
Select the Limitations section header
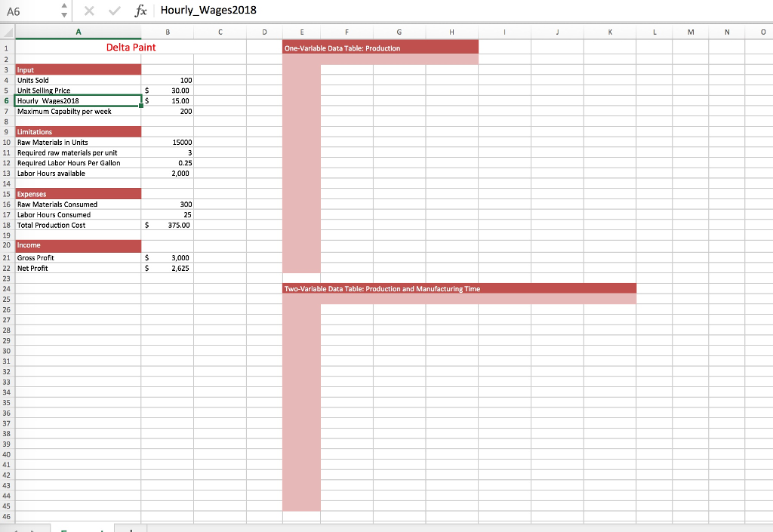pyautogui.click(x=79, y=132)
